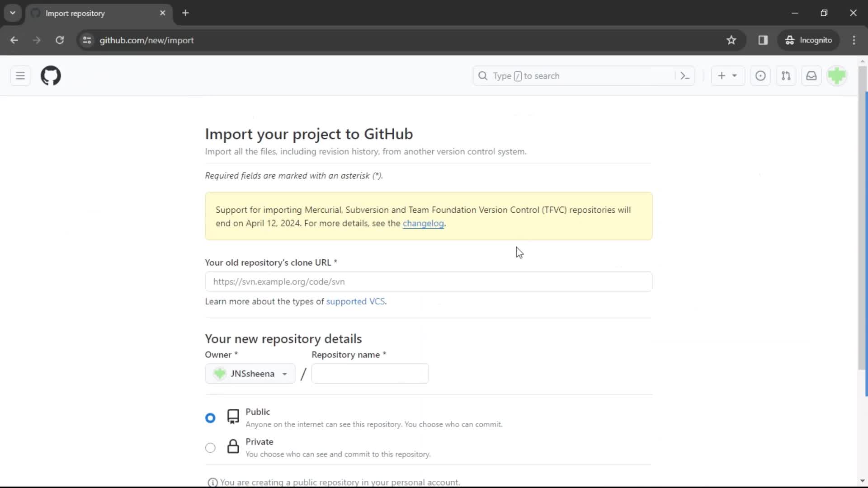Click the notifications bell icon

click(x=812, y=75)
